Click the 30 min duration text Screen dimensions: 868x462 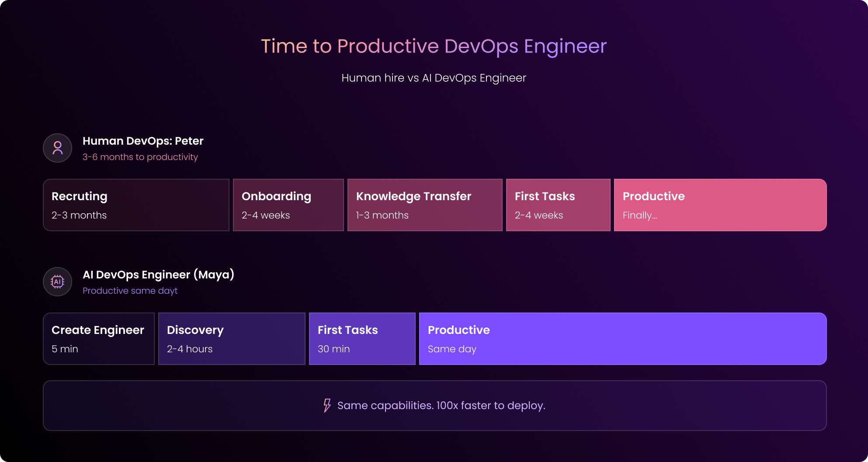click(x=334, y=349)
